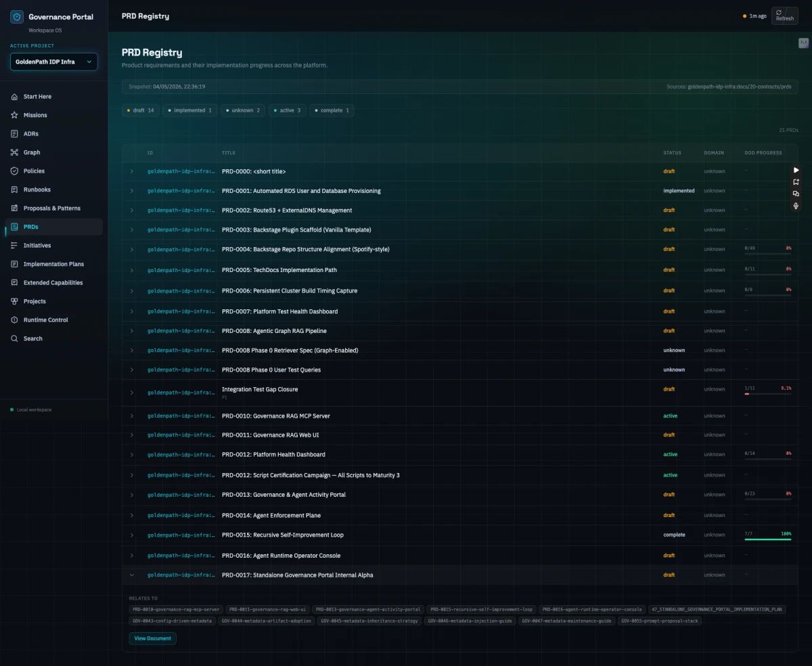The height and width of the screenshot is (666, 812).
Task: Open the PRD-0010-governance-rag-mcp-server related tag
Action: coord(176,610)
